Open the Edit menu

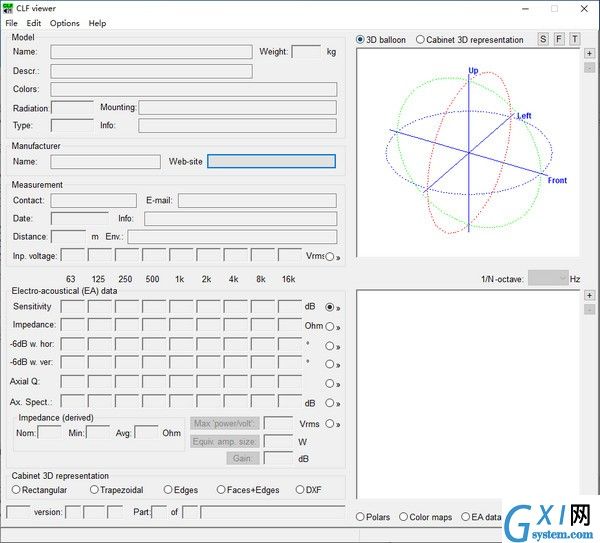click(34, 23)
